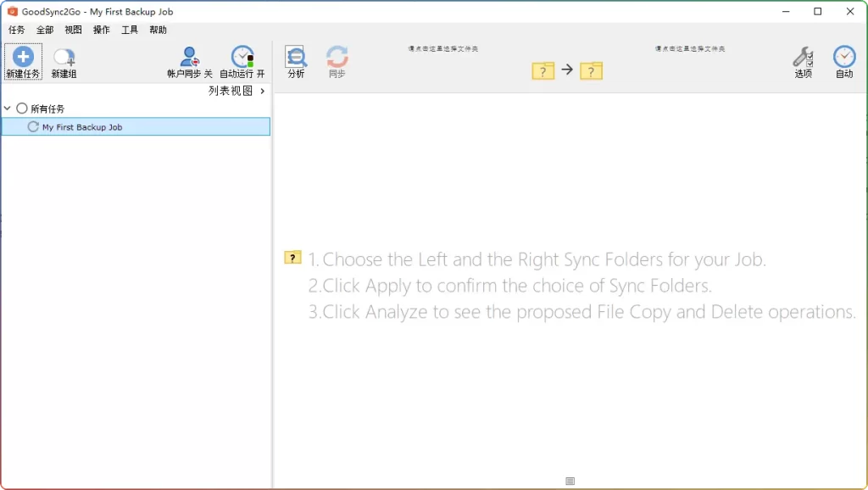Open the 视图 menu
This screenshot has height=490, width=868.
click(x=73, y=30)
